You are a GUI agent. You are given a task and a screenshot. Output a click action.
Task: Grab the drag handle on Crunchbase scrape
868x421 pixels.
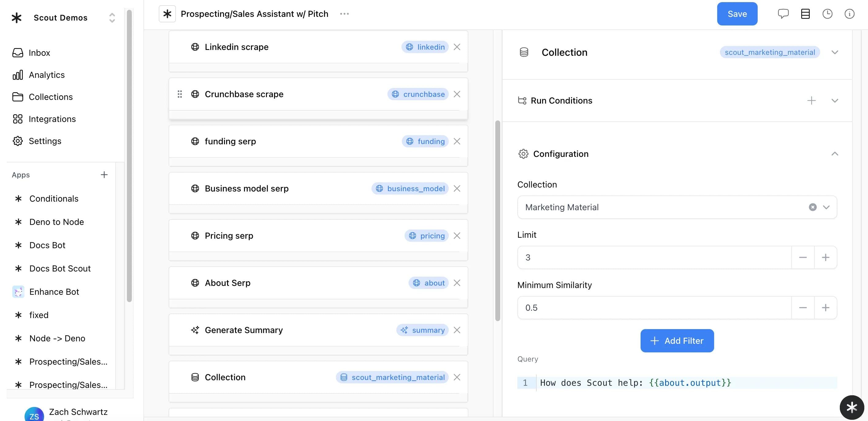point(180,94)
